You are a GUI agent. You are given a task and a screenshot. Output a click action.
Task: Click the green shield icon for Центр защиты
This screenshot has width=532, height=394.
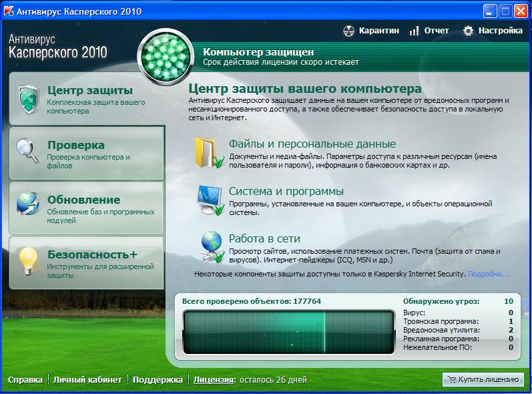point(29,99)
